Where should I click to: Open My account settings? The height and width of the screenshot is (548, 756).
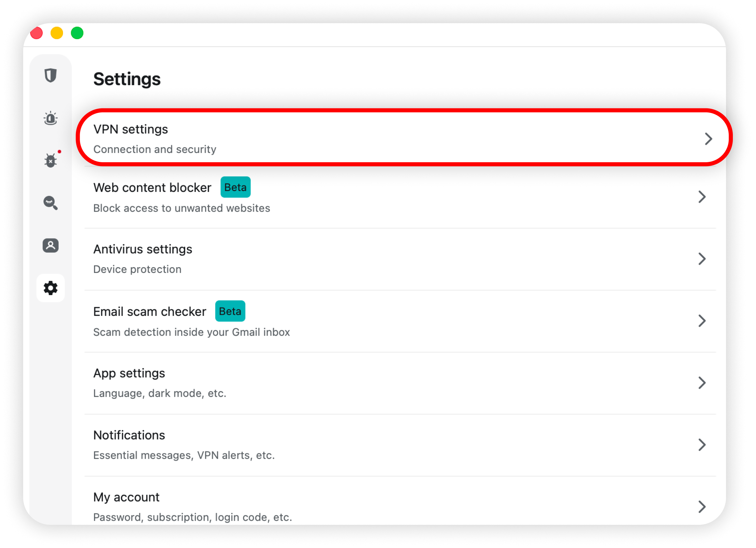126,497
